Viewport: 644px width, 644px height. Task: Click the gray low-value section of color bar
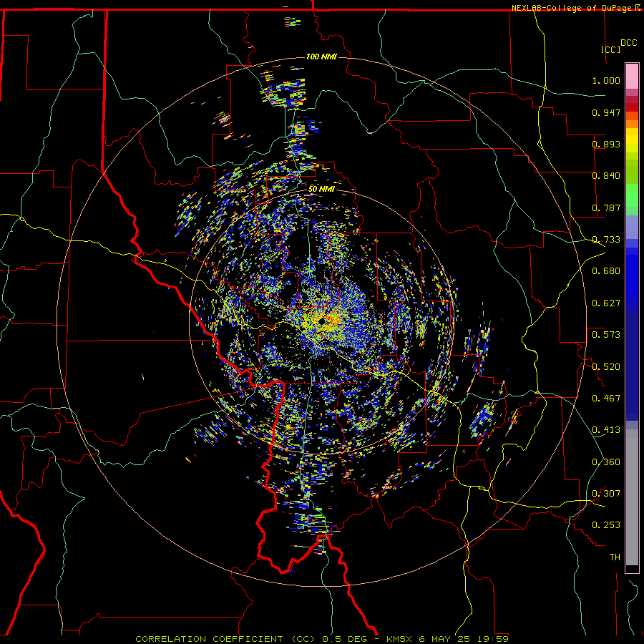[632, 497]
